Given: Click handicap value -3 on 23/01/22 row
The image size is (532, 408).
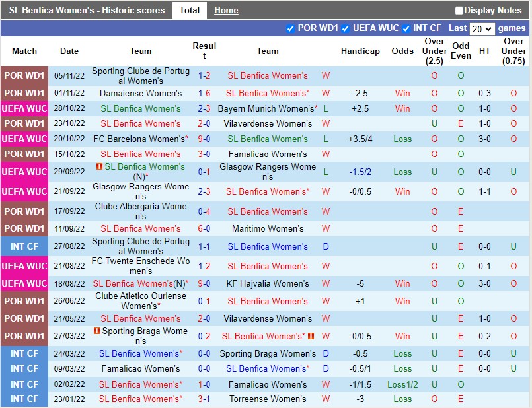Looking at the screenshot, I should (360, 399).
